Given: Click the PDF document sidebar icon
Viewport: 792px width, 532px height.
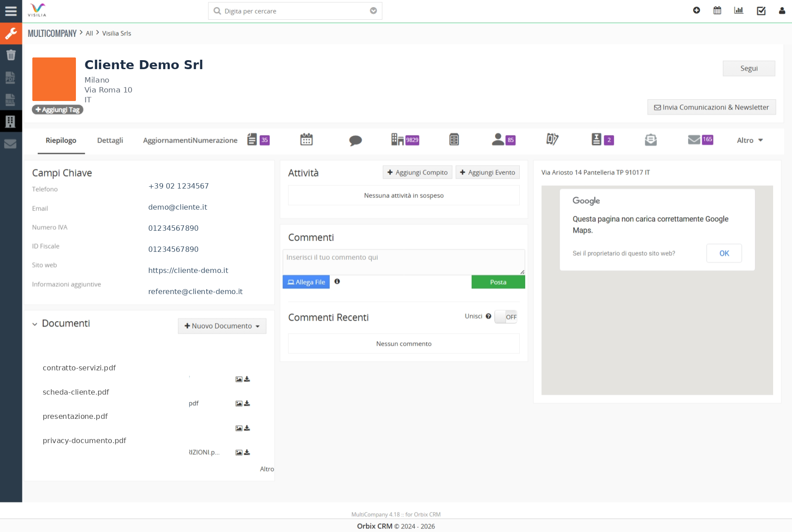Looking at the screenshot, I should pyautogui.click(x=11, y=77).
